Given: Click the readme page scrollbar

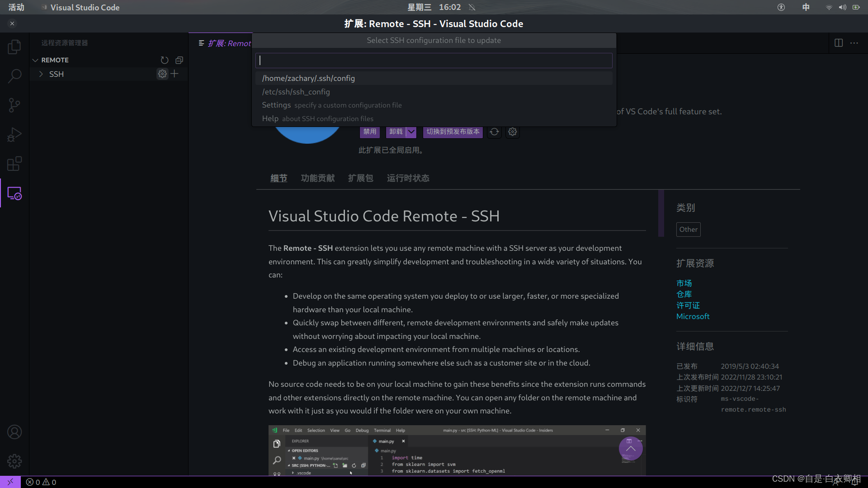Looking at the screenshot, I should [661, 213].
